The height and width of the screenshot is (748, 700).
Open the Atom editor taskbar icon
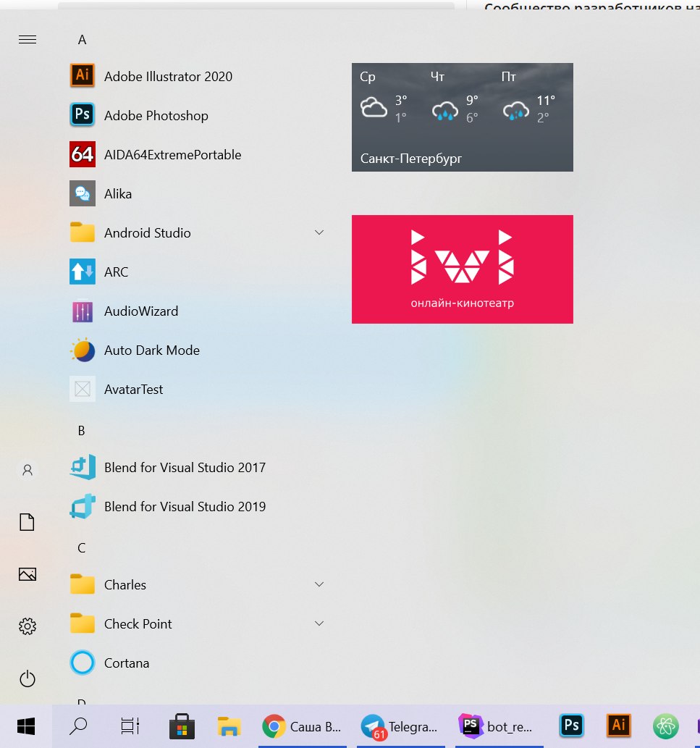click(x=666, y=726)
